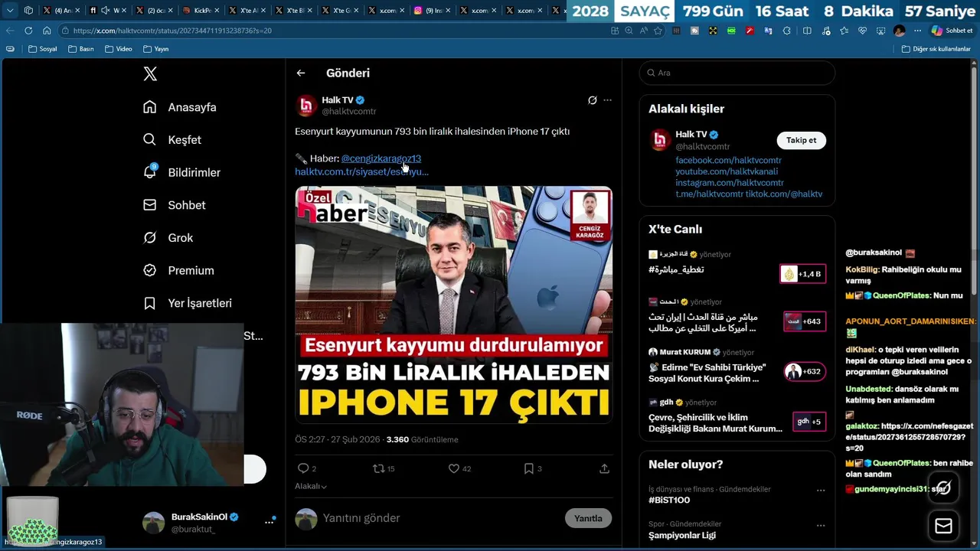Open Diğer sık kullanılanlar folder

[936, 49]
